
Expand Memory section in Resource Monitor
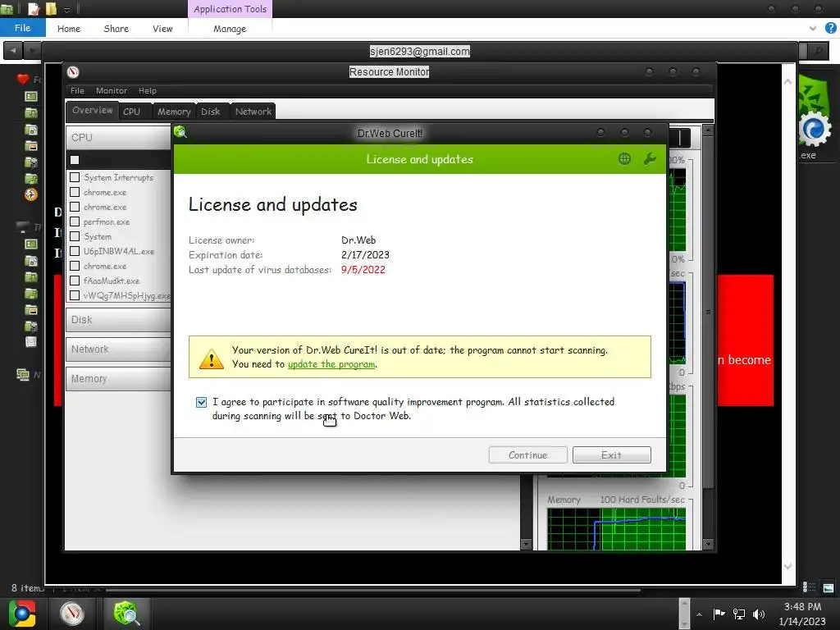coord(118,379)
